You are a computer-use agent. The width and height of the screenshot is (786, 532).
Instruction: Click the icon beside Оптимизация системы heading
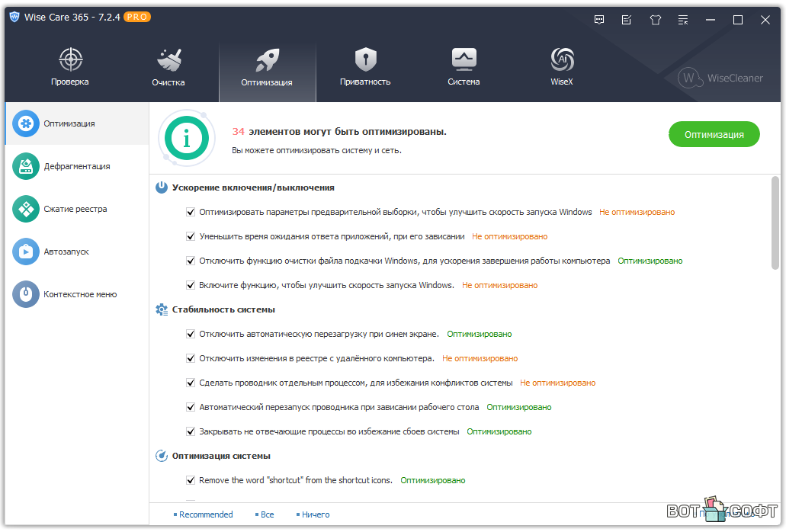[162, 456]
